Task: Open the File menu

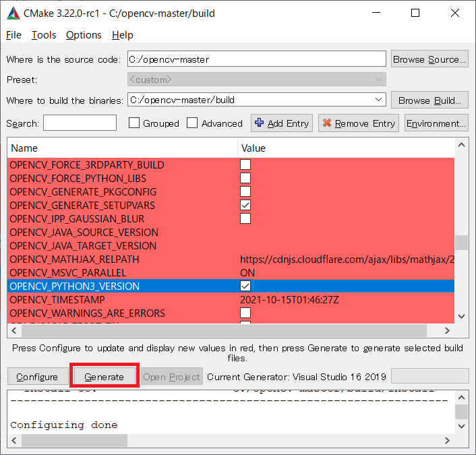Action: [x=13, y=35]
